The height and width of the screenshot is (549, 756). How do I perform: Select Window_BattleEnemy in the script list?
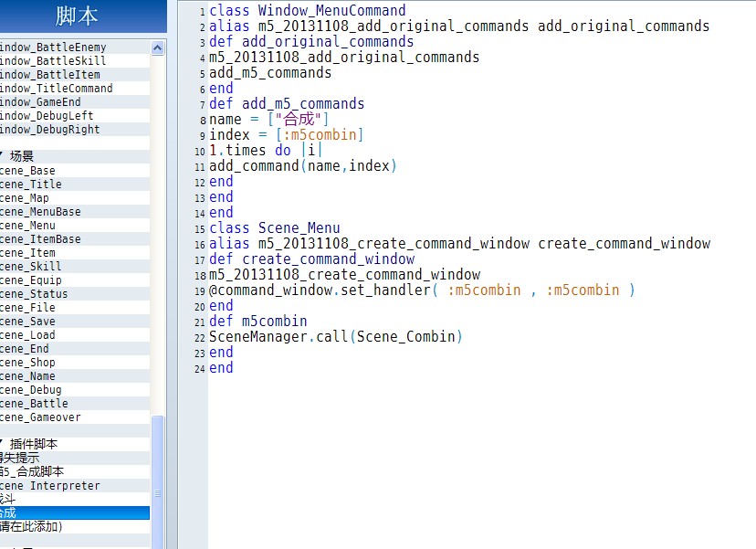[x=75, y=48]
